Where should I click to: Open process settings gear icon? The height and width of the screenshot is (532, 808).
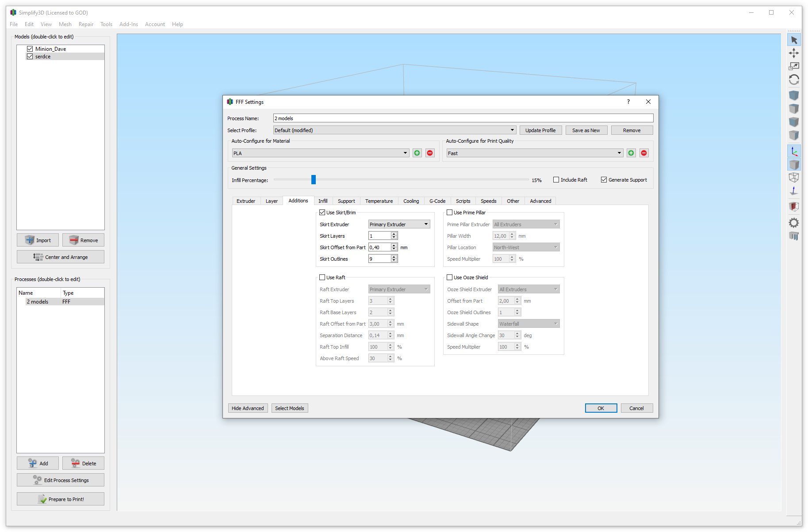coord(794,223)
